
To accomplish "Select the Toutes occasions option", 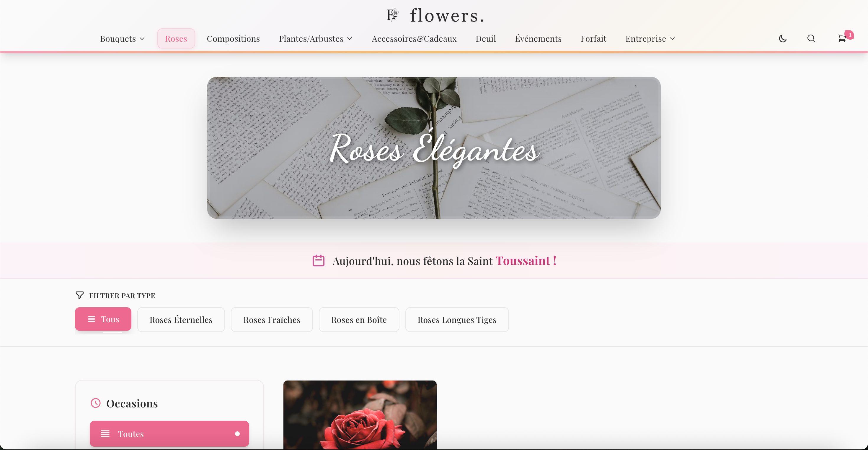I will [169, 434].
